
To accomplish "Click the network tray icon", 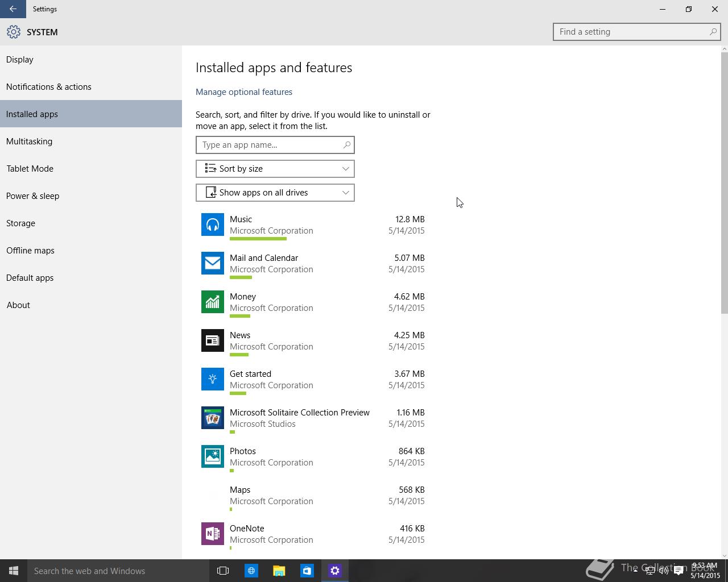I will pos(650,571).
